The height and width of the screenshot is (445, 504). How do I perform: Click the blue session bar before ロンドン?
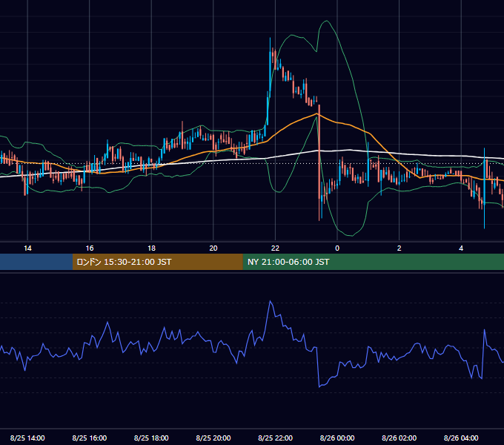click(36, 262)
